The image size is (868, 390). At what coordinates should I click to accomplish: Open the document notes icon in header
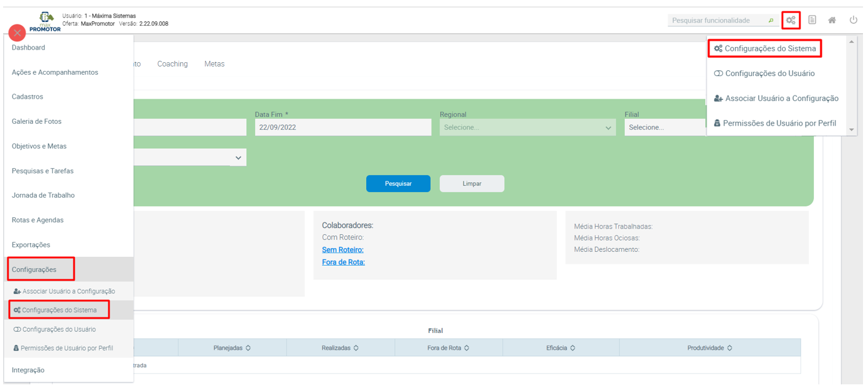[812, 20]
